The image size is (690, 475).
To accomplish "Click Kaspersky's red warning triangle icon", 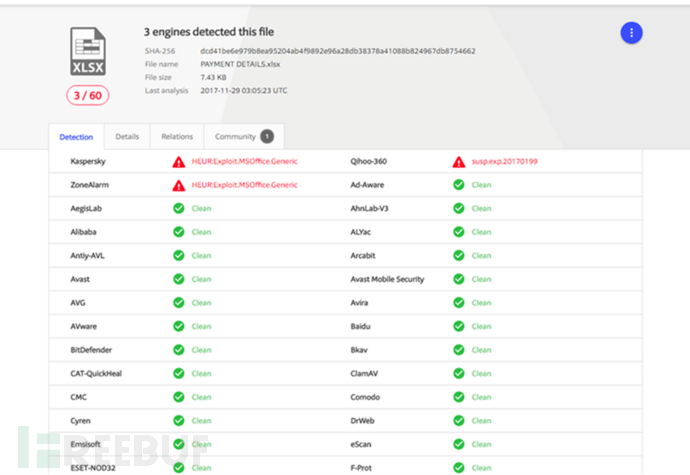I will 179,162.
